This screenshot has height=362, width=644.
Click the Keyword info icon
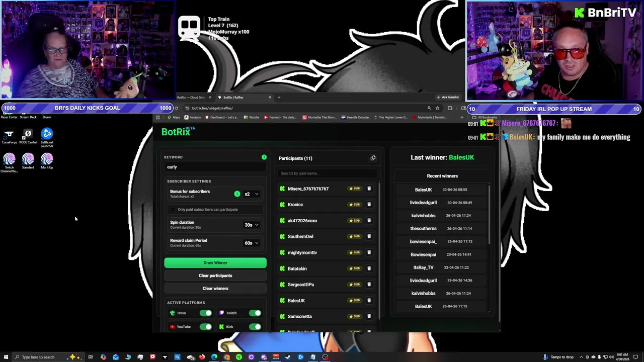[x=264, y=157]
